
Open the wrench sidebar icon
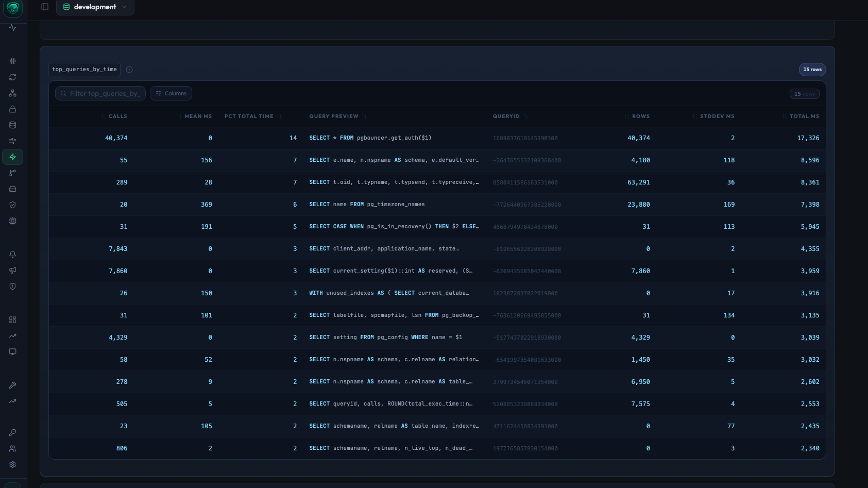(x=13, y=385)
